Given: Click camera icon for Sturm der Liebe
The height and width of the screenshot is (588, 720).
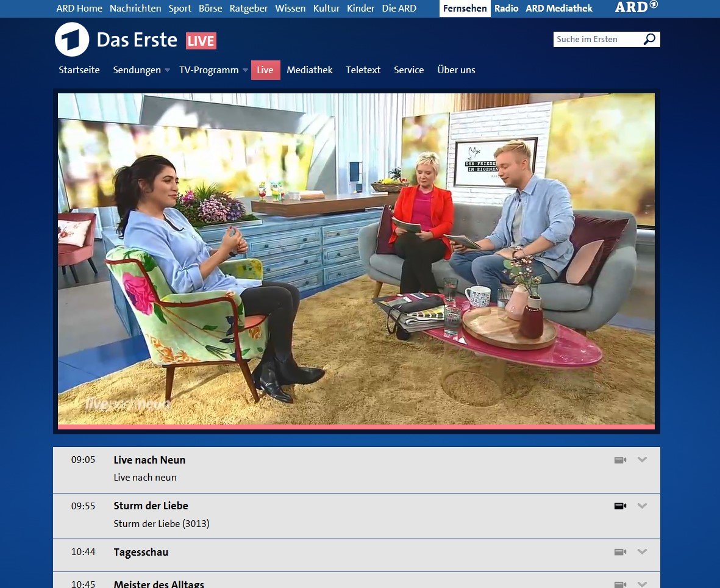Looking at the screenshot, I should (x=620, y=506).
